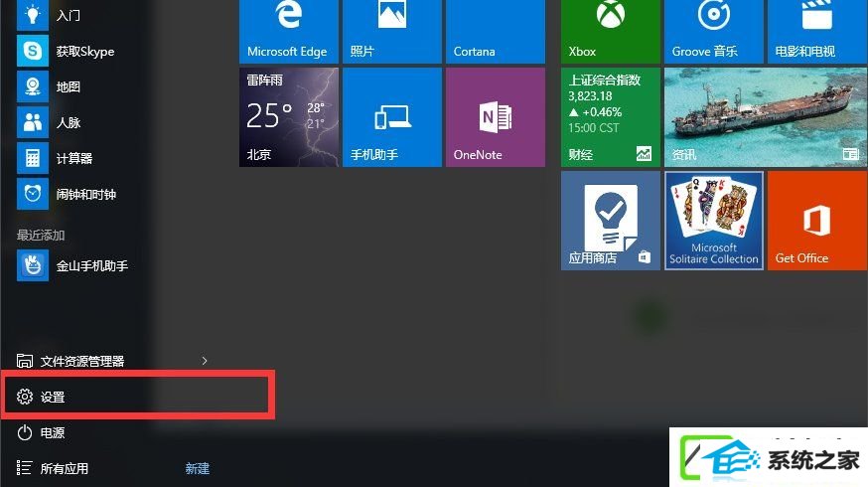Click the 计算器 text label

click(x=74, y=158)
